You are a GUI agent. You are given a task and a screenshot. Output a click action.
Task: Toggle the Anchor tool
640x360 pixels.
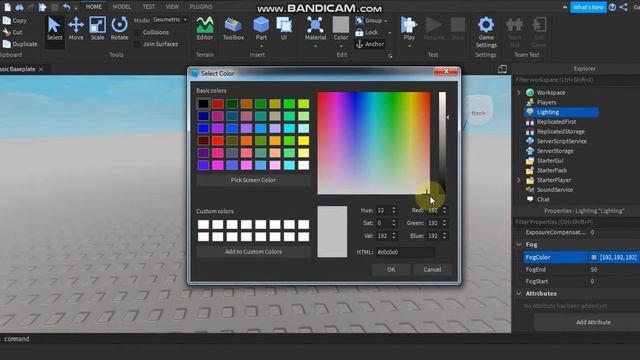tap(370, 44)
